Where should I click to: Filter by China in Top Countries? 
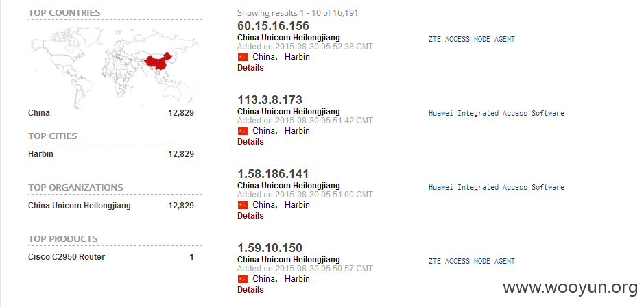pos(39,113)
